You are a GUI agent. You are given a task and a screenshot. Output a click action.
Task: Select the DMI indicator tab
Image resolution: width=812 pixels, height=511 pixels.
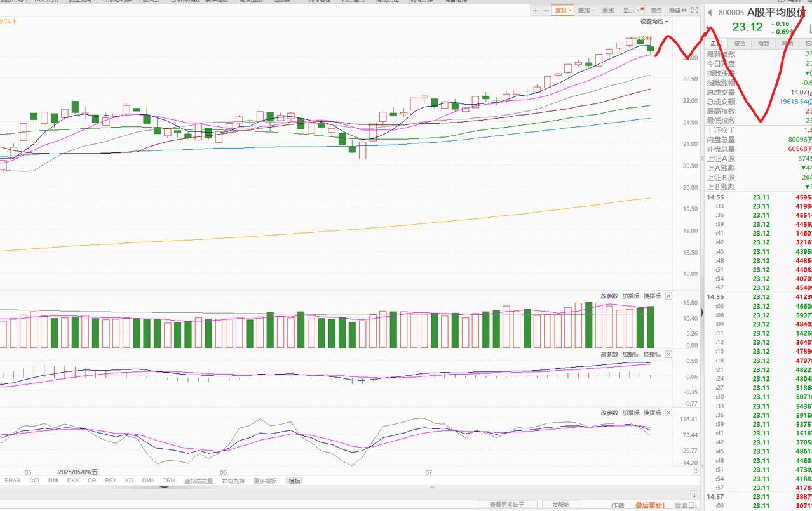click(x=53, y=481)
